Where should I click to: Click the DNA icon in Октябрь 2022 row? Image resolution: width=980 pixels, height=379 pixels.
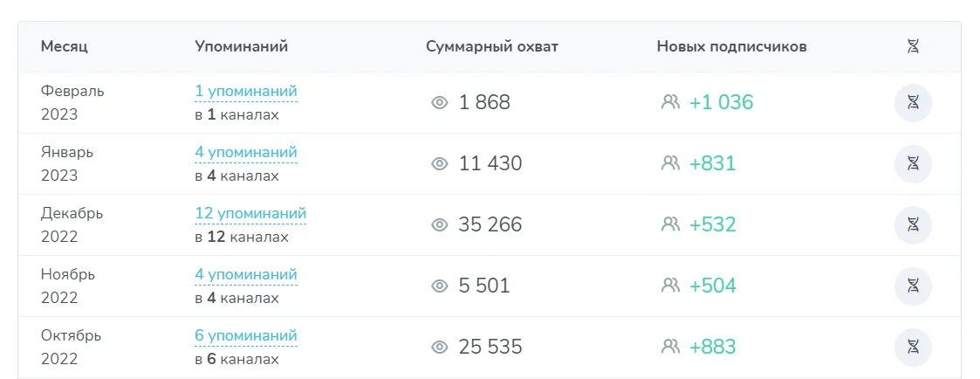click(x=913, y=348)
